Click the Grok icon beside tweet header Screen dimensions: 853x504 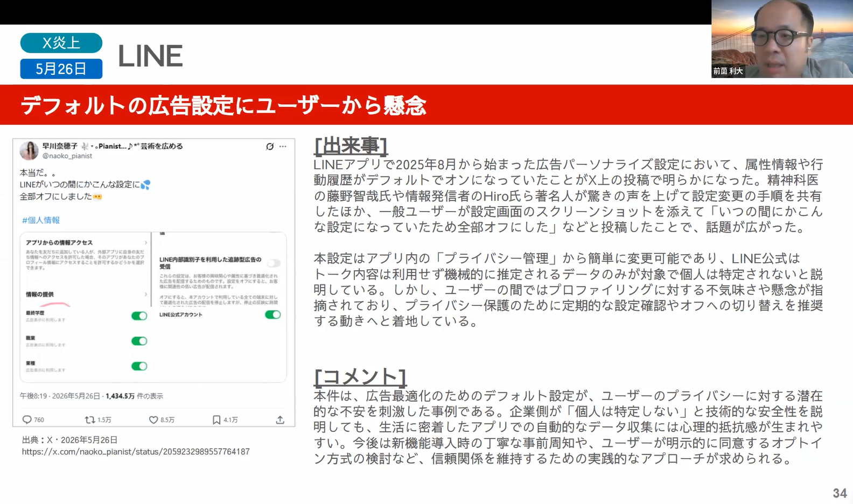pos(270,146)
